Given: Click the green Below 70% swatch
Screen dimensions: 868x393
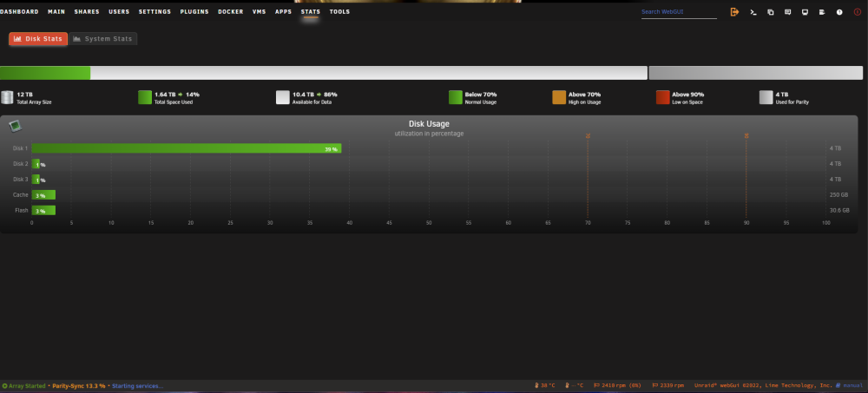Looking at the screenshot, I should coord(456,97).
